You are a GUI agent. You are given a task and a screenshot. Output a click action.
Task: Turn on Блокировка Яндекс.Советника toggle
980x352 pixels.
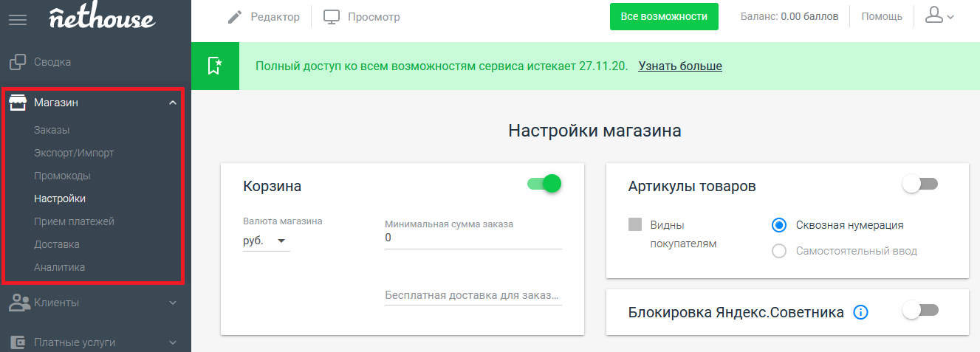tap(919, 311)
